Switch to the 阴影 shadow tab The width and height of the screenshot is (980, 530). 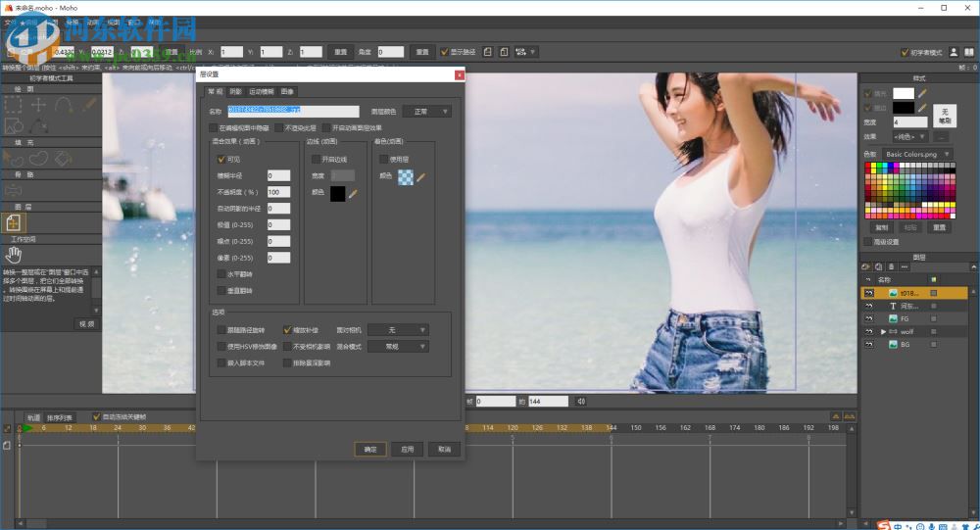[x=237, y=91]
